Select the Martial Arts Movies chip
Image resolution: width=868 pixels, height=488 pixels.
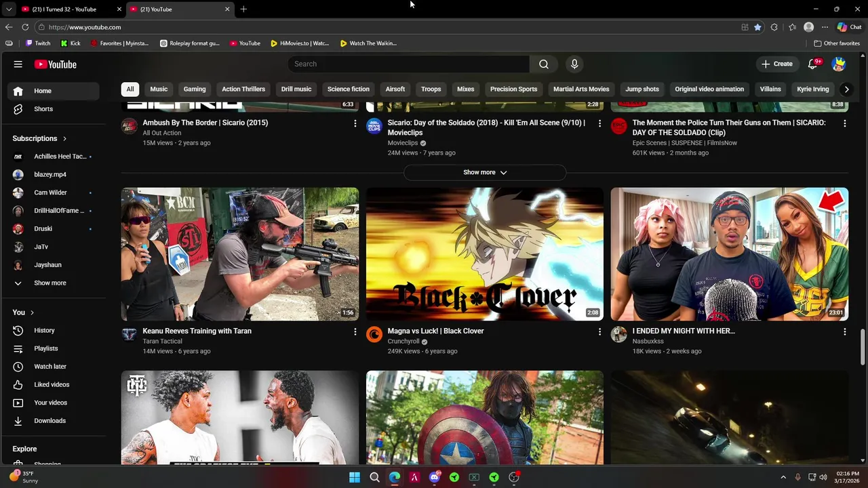(581, 89)
